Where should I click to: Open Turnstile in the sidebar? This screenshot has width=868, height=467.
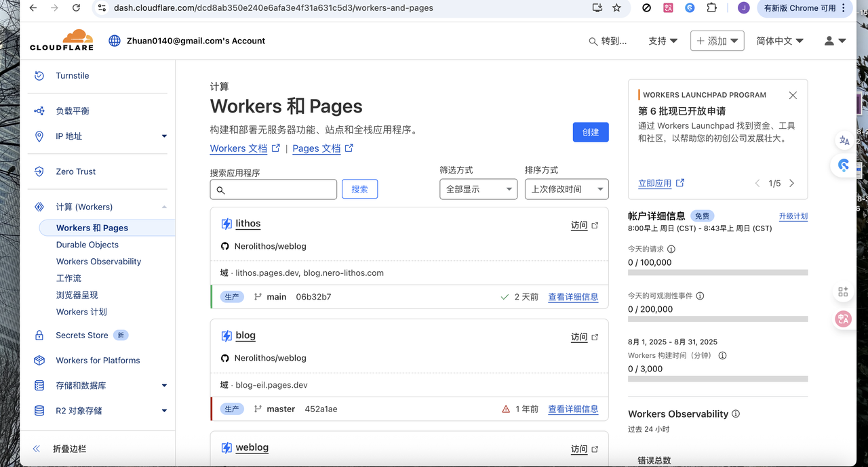pyautogui.click(x=73, y=76)
